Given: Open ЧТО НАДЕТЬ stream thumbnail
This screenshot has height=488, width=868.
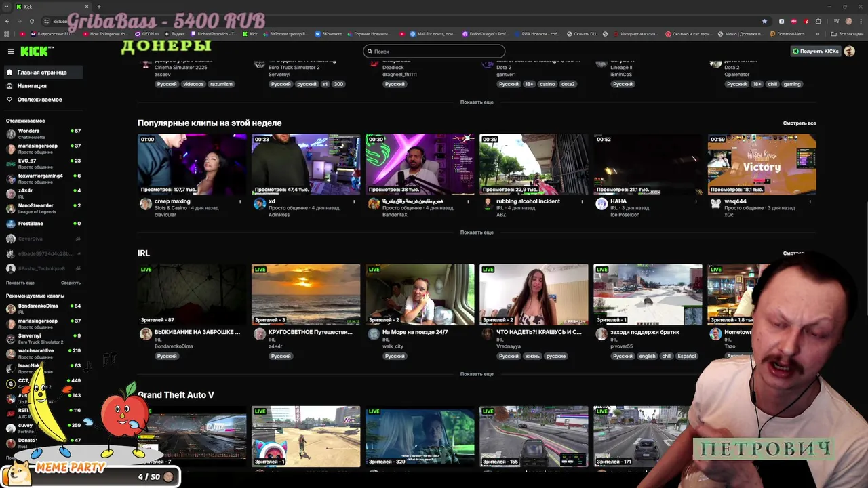Looking at the screenshot, I should [x=534, y=295].
